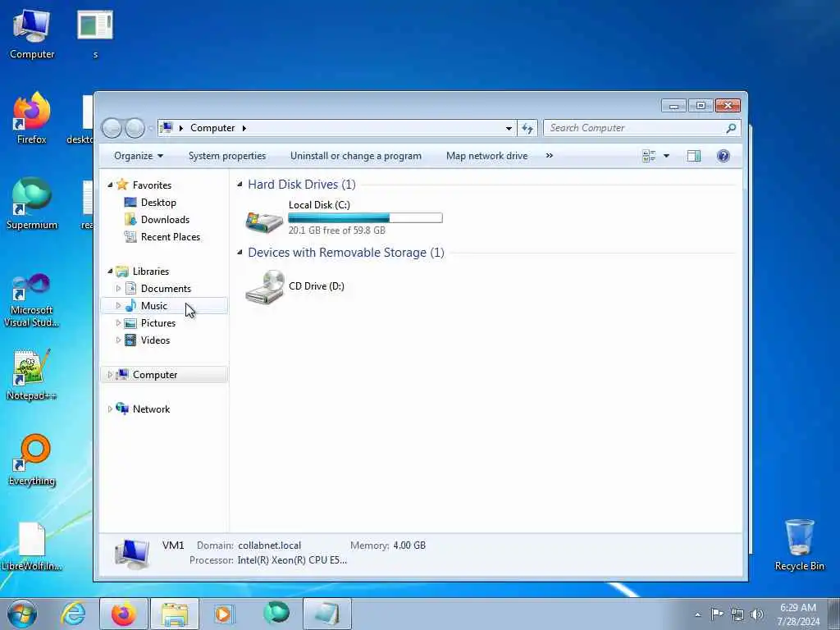Open Windows Media Player from the taskbar
The height and width of the screenshot is (630, 840).
pos(224,614)
